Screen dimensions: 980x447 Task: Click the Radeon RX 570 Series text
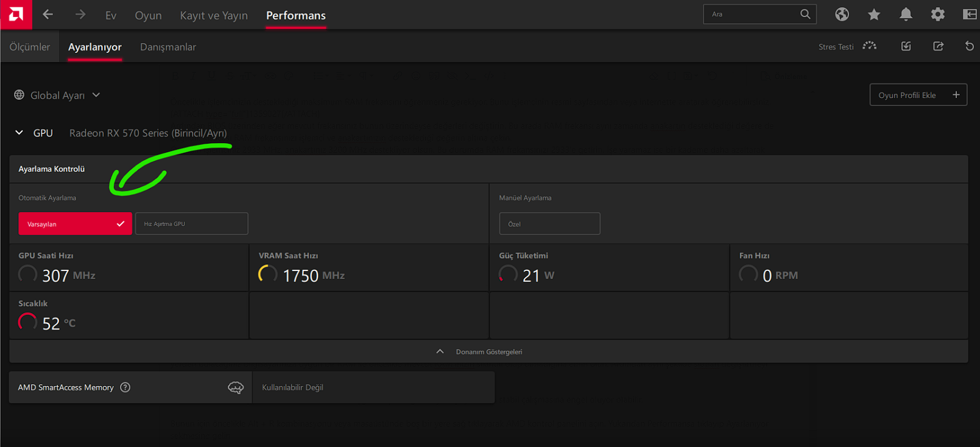coord(148,133)
